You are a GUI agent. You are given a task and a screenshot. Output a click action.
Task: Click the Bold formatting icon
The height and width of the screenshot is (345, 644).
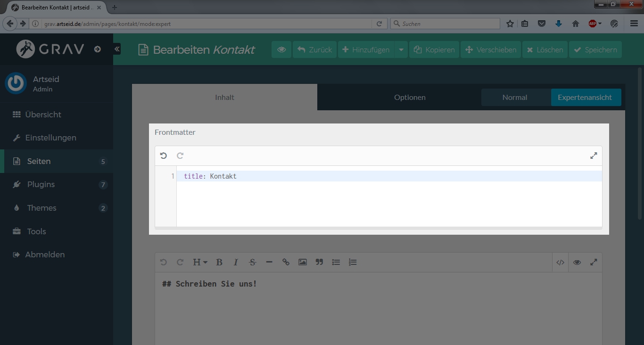[219, 263]
